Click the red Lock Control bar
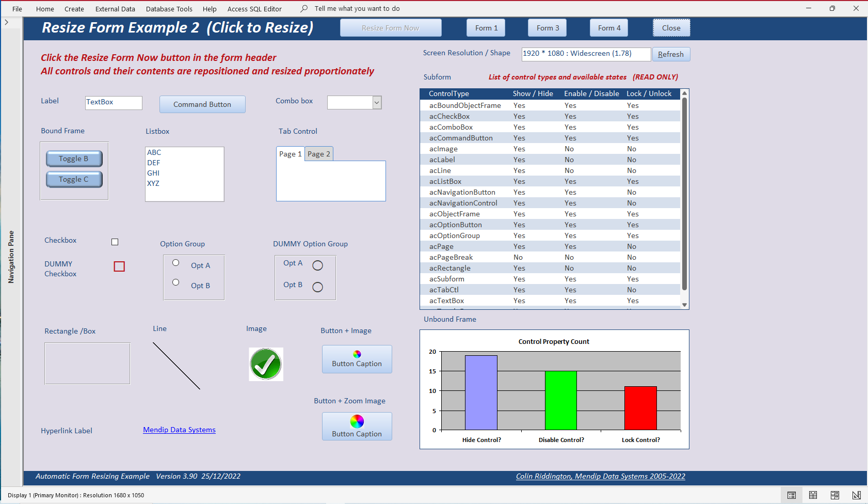Screen dimensions: 868x504 click(x=640, y=408)
